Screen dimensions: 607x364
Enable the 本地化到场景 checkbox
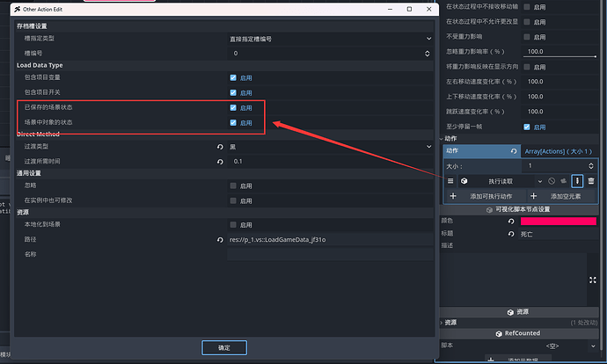coord(233,225)
